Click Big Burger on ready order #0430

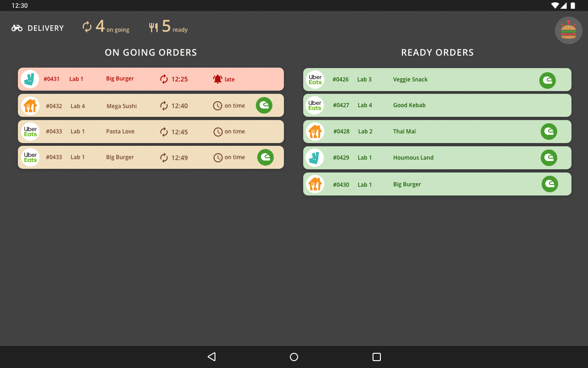407,184
